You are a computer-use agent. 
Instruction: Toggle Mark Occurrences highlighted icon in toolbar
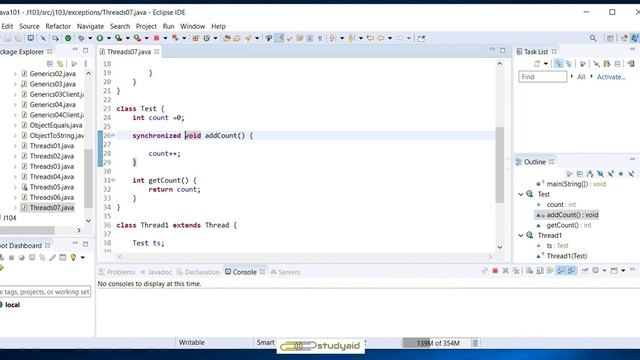click(280, 38)
